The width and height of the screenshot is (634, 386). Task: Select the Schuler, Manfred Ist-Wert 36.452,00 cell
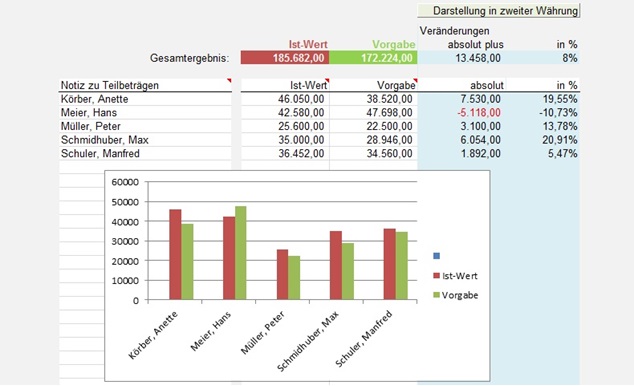pos(285,154)
